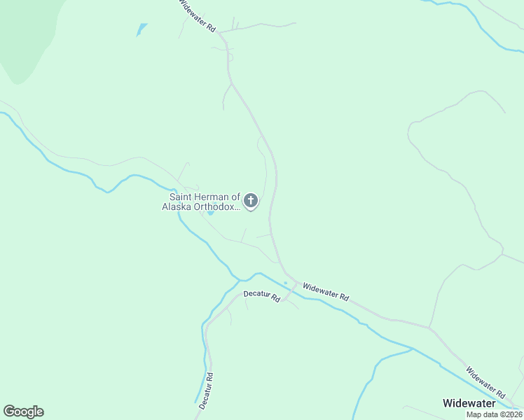The height and width of the screenshot is (420, 524).
Task: Click the Decatur Rd label near the intersection
Action: [x=262, y=296]
